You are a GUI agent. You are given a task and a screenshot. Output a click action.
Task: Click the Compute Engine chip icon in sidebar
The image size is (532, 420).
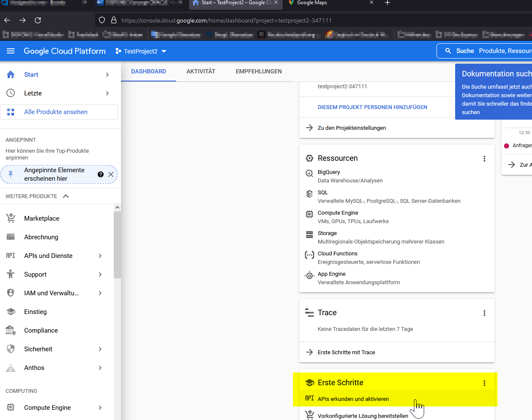coord(11,408)
